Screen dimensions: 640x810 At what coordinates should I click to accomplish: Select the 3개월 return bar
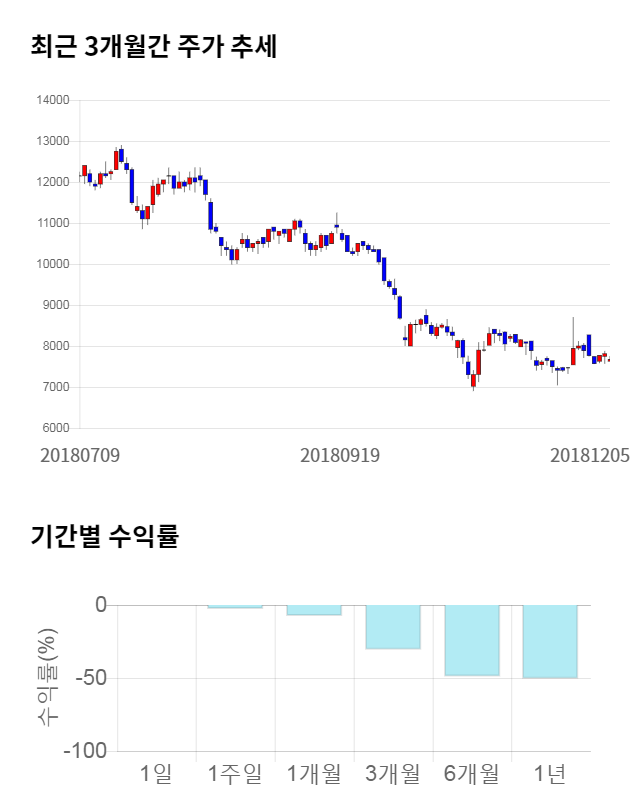click(393, 627)
